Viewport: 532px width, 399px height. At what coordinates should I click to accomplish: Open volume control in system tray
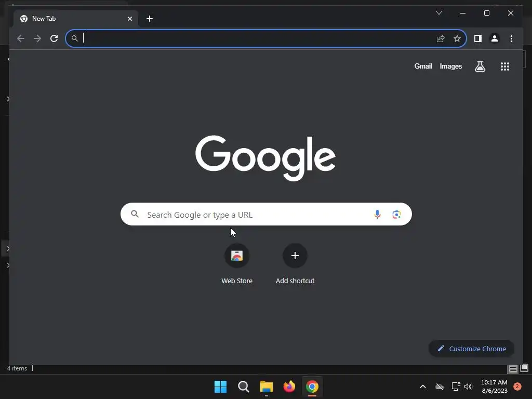pyautogui.click(x=468, y=387)
